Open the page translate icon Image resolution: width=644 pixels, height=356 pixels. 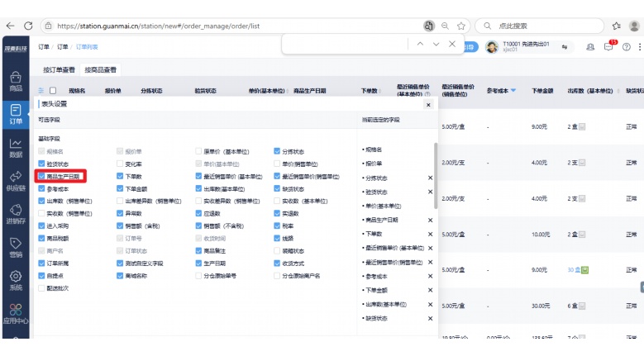(429, 26)
